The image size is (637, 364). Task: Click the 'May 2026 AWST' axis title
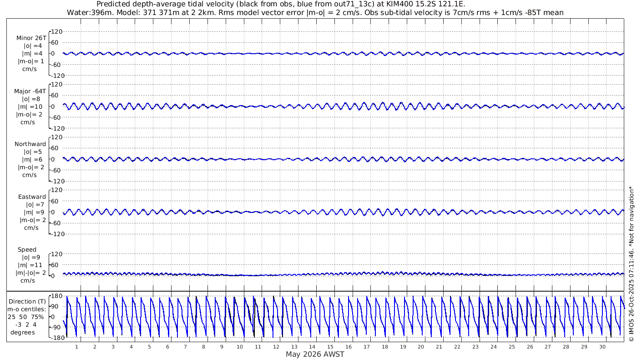click(x=315, y=354)
